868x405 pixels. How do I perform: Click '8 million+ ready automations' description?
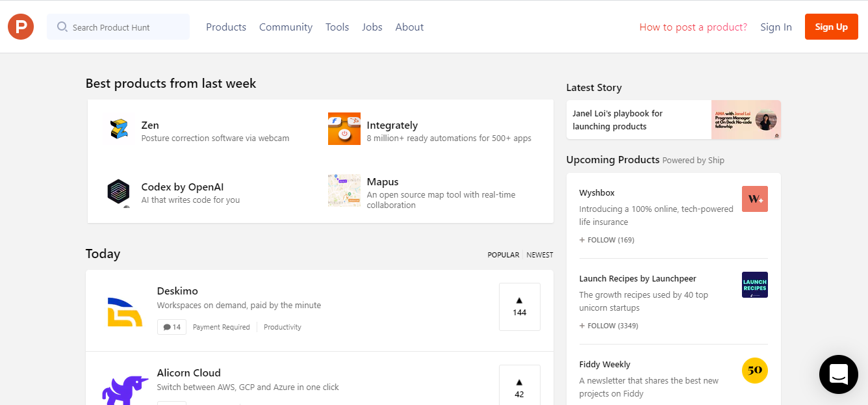click(449, 138)
